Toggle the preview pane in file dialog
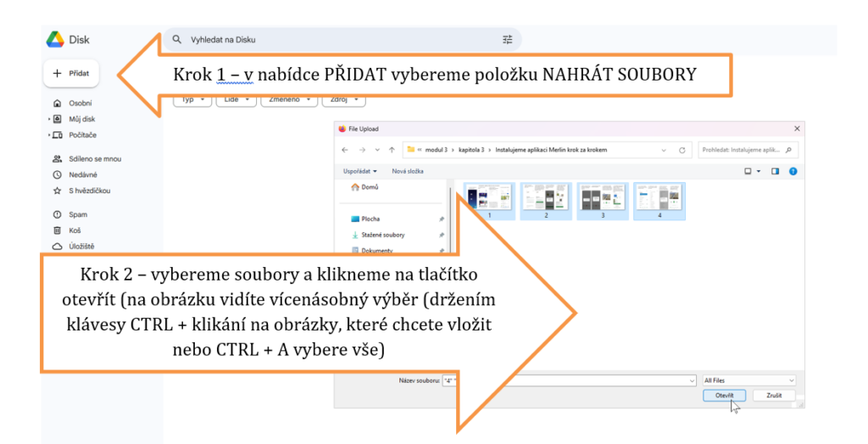The width and height of the screenshot is (868, 444). 775,170
